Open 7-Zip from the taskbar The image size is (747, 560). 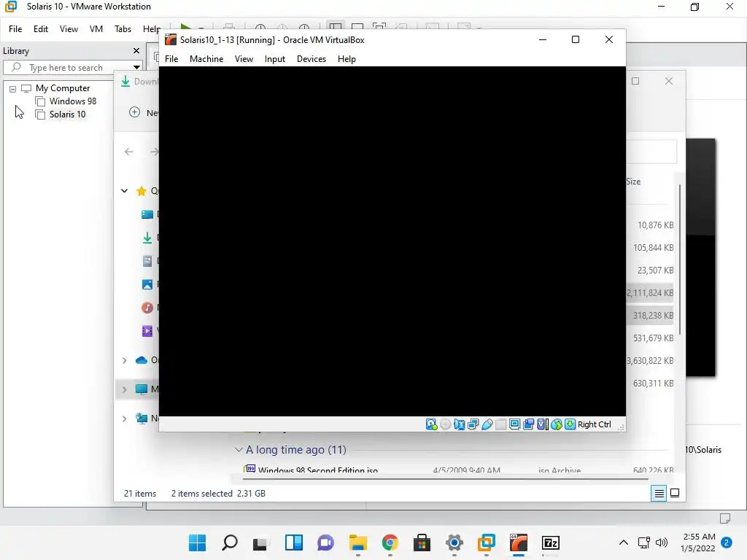[x=550, y=542]
